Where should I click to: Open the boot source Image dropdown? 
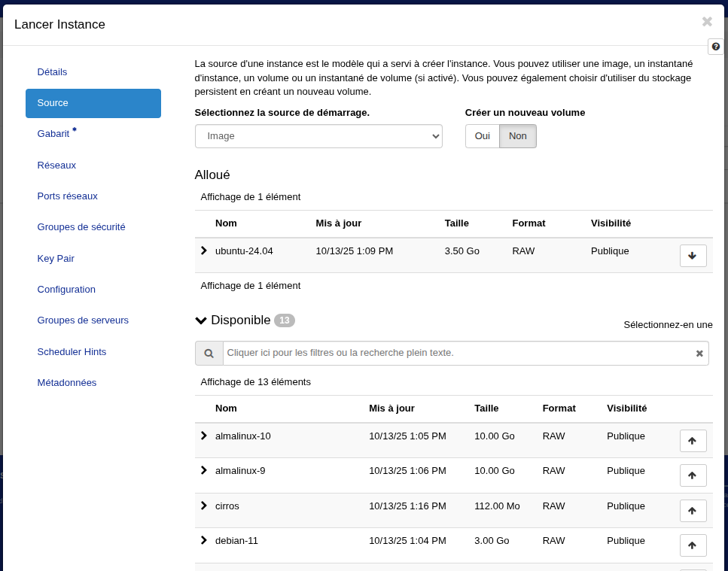(318, 136)
